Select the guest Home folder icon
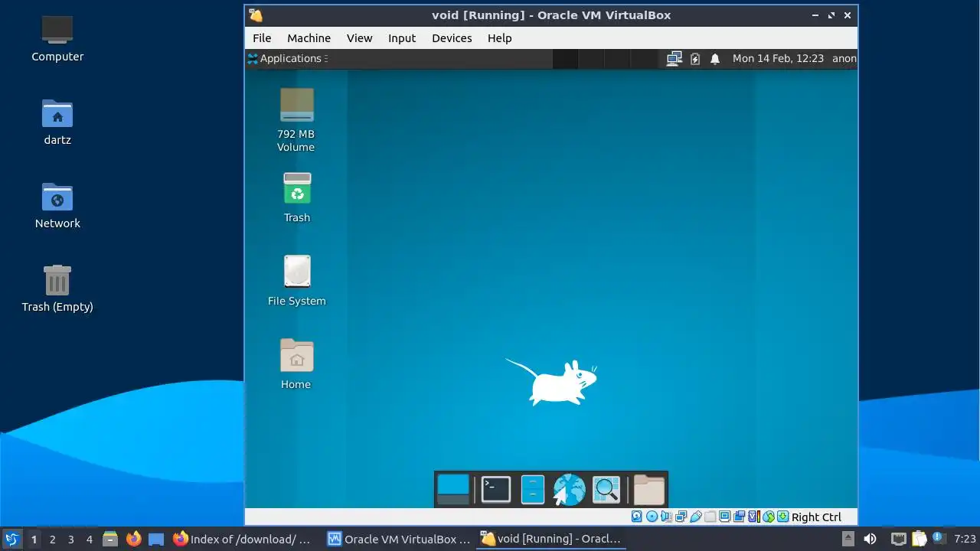The width and height of the screenshot is (980, 551). (x=296, y=364)
